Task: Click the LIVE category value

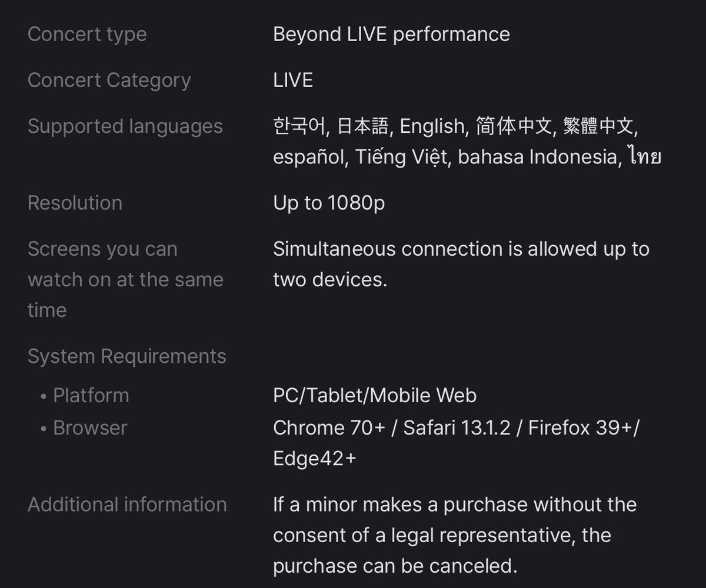Action: tap(293, 80)
